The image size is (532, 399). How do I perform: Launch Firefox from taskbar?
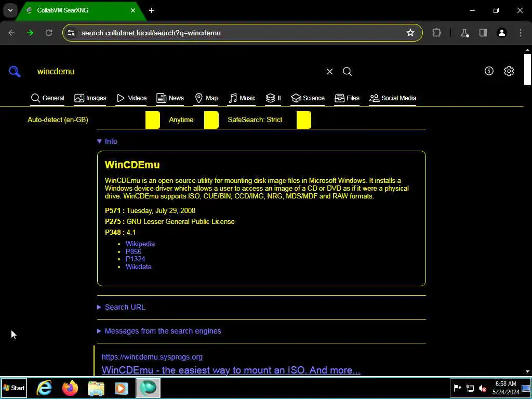(70, 388)
